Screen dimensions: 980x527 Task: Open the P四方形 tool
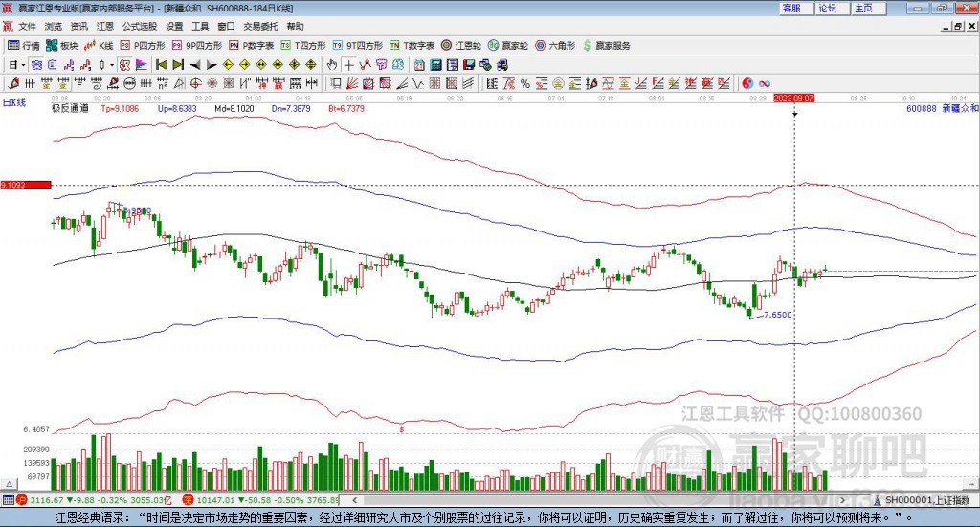click(143, 46)
